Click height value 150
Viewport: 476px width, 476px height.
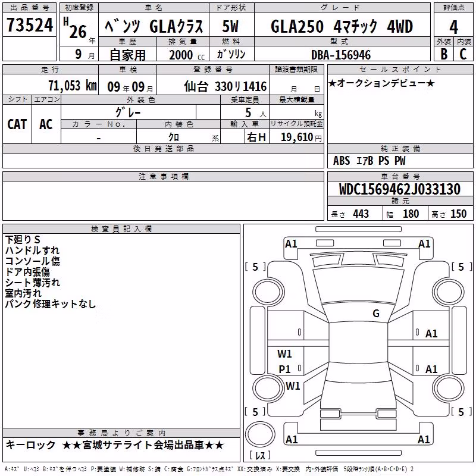click(458, 214)
